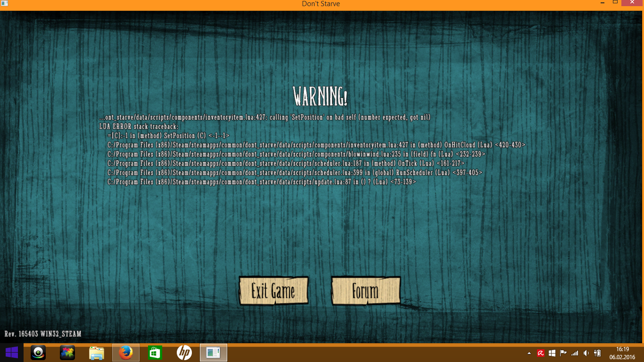Screen dimensions: 644x362
Task: Open the window system menu icon
Action: [4, 4]
